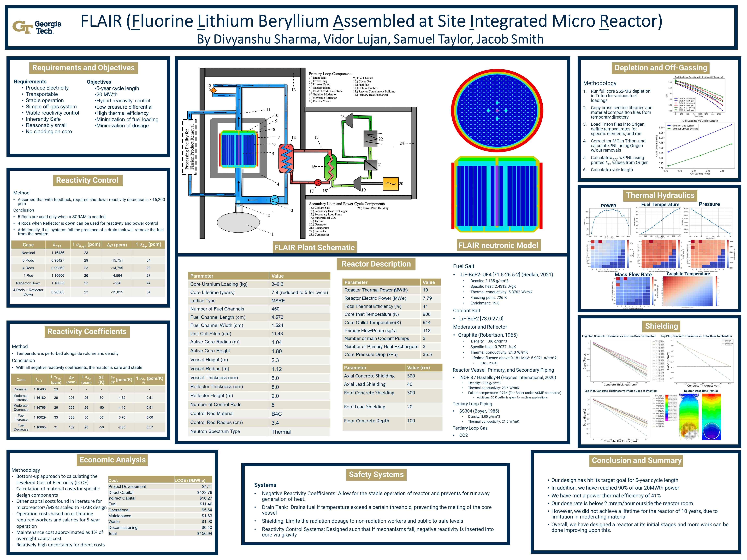Screen dimensions: 747x560
Task: Click the Conclusion and Summary header
Action: [x=636, y=460]
